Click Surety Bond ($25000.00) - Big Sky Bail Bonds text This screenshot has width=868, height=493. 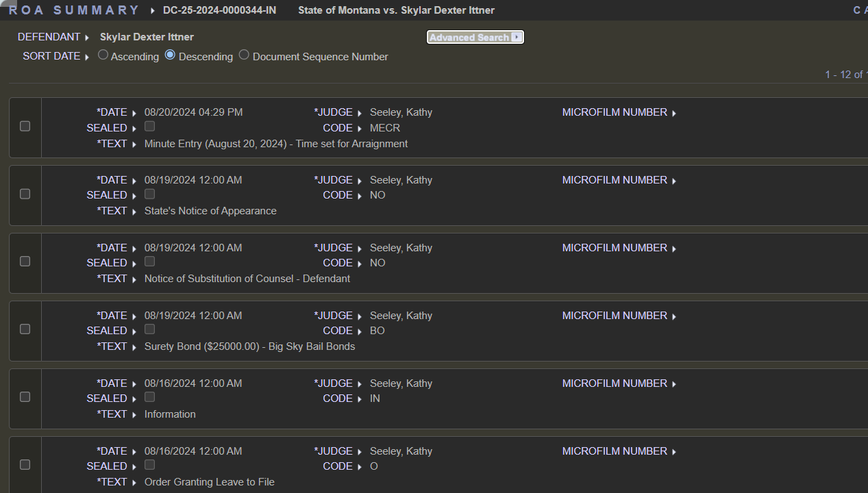point(250,346)
